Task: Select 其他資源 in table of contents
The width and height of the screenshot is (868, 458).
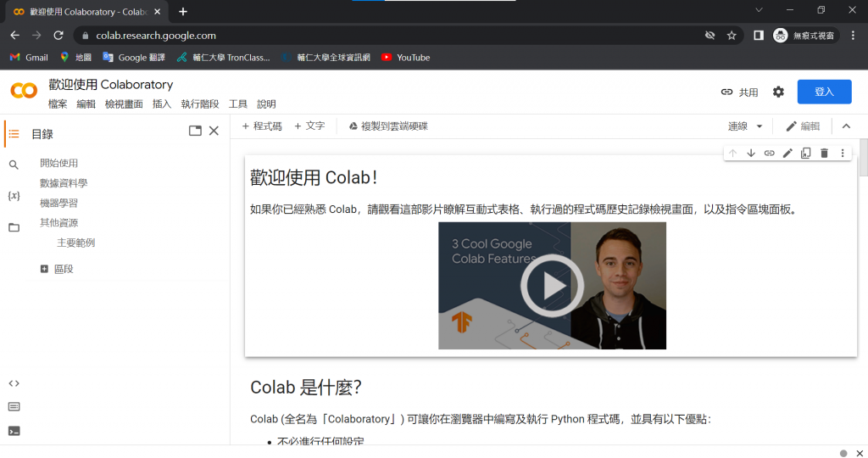Action: pos(58,222)
